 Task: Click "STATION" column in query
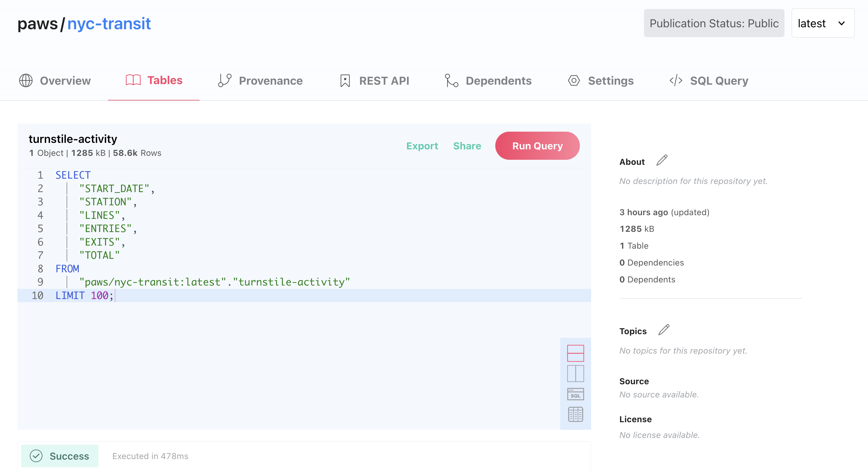tap(105, 202)
